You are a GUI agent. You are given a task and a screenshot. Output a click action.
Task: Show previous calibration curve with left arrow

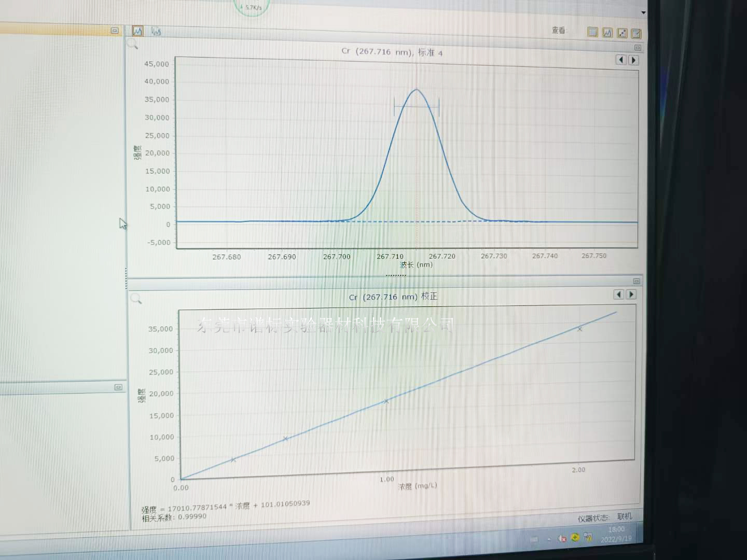coord(618,295)
